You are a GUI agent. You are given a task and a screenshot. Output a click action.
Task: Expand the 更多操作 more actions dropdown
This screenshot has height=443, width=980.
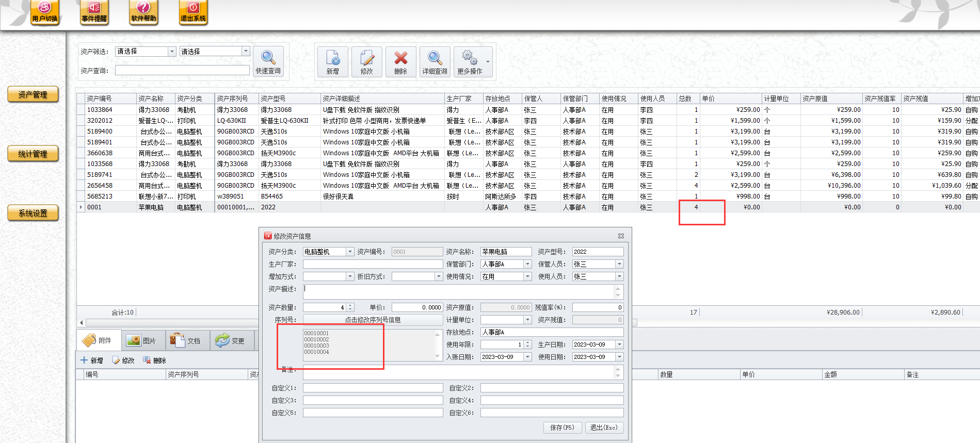coord(488,62)
